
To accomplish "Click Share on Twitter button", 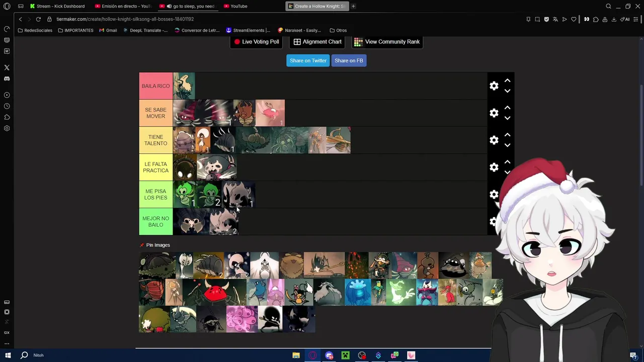I will click(x=308, y=60).
